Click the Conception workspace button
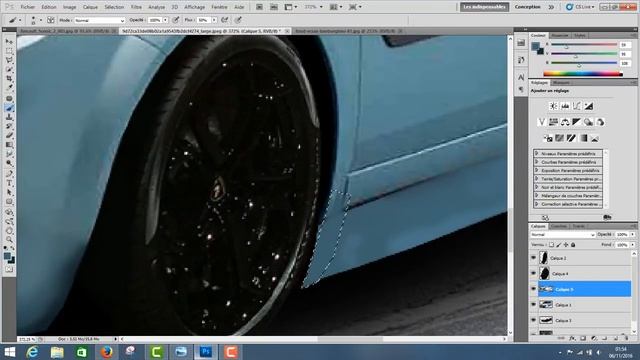The width and height of the screenshot is (640, 360). 527,7
